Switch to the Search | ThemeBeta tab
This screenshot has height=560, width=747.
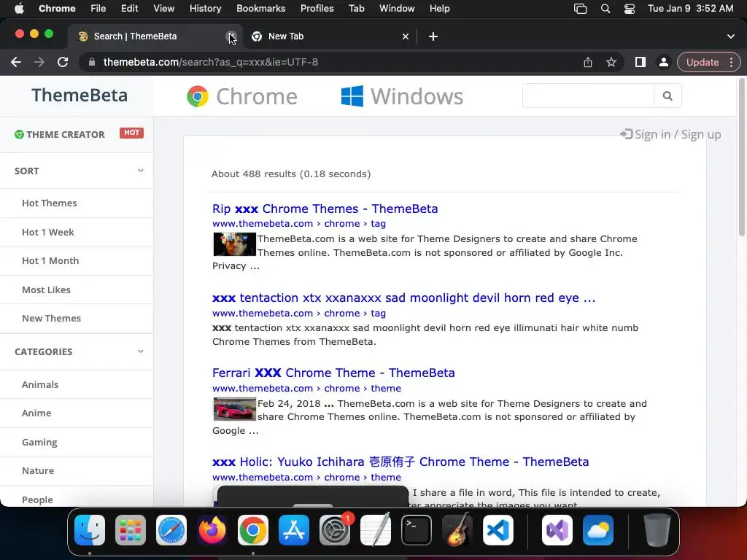coord(155,36)
